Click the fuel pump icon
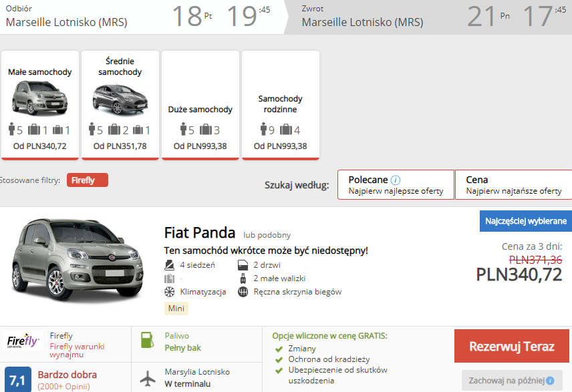Screen dimensions: 572x392 tap(148, 340)
